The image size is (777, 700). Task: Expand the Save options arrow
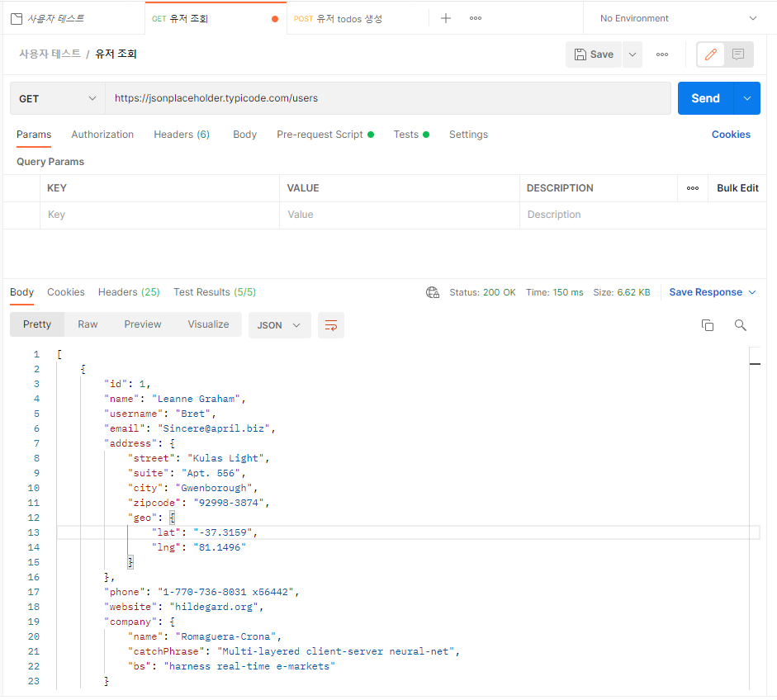click(632, 54)
